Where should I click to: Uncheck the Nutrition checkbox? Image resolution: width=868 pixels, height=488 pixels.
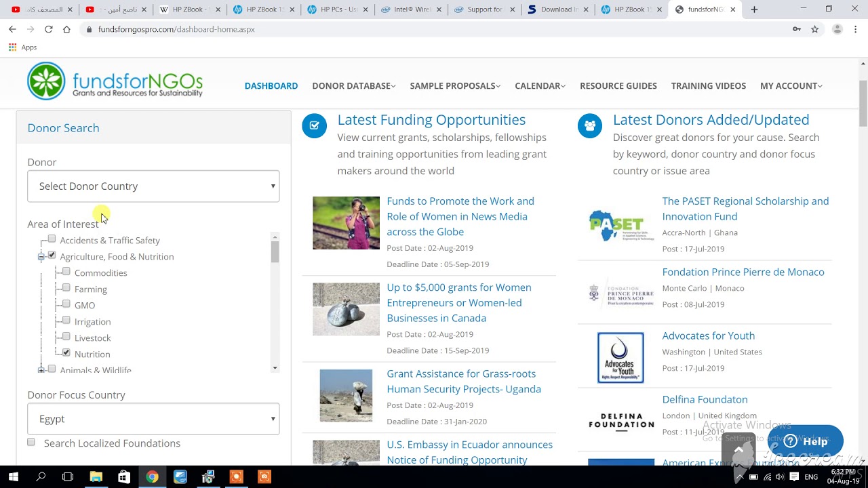point(66,353)
